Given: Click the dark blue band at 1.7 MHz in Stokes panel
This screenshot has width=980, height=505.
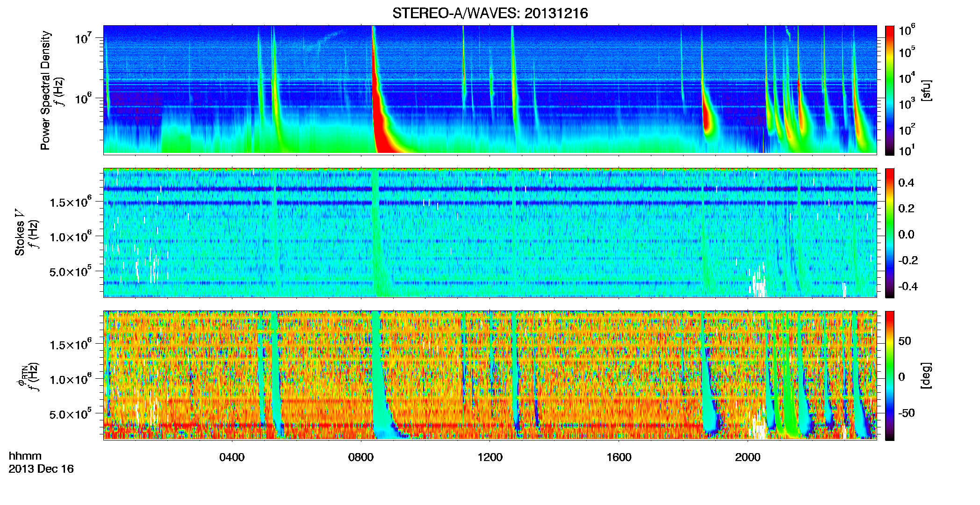Looking at the screenshot, I should [x=490, y=189].
